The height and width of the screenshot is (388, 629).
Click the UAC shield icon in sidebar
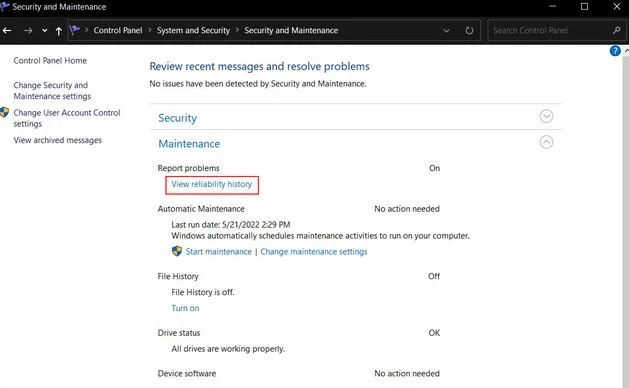tap(4, 112)
